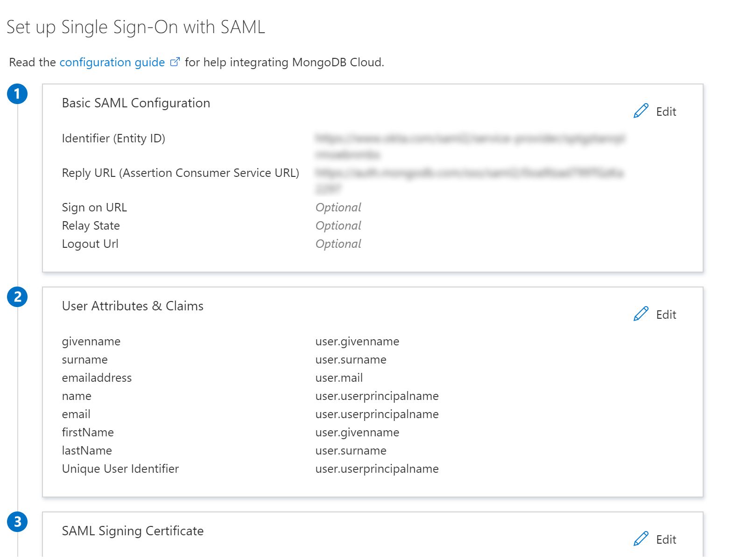This screenshot has height=560, width=747.
Task: Click the external link icon beside configuration guide
Action: click(175, 62)
